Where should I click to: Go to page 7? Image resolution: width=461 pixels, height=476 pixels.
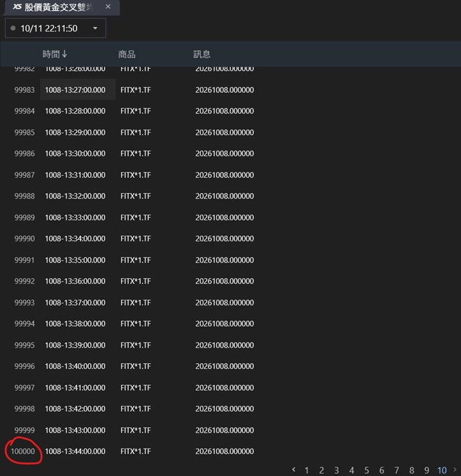click(397, 470)
